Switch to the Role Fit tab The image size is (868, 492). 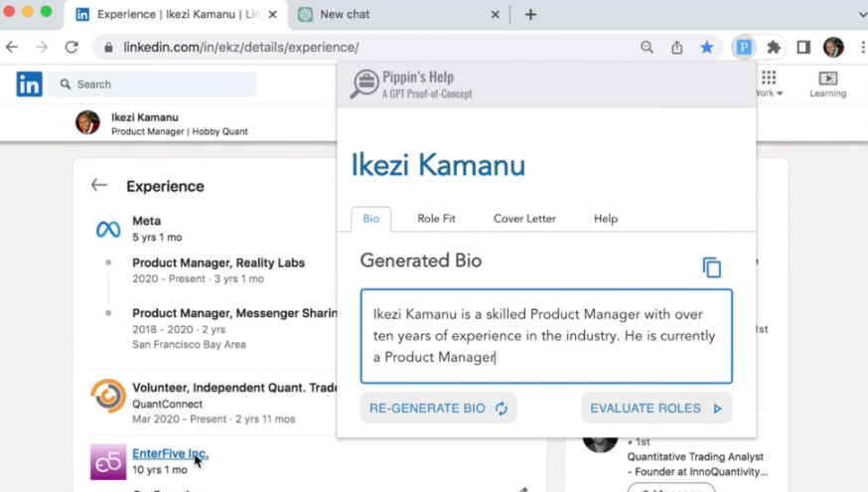click(436, 219)
